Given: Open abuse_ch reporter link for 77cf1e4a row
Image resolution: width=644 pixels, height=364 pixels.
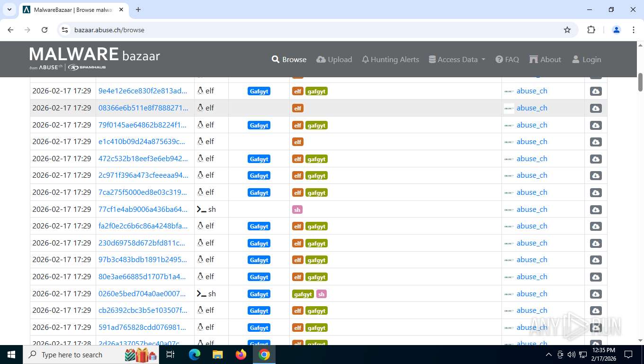Looking at the screenshot, I should [532, 209].
